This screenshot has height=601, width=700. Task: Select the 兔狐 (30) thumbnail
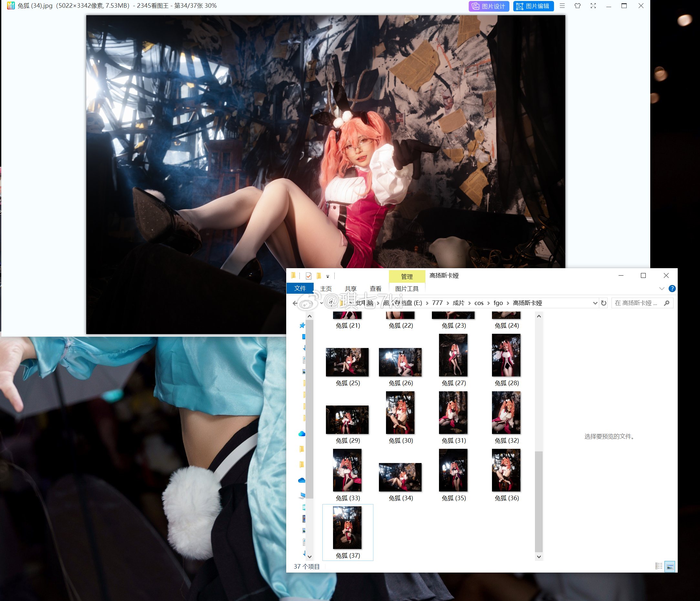[x=400, y=412]
